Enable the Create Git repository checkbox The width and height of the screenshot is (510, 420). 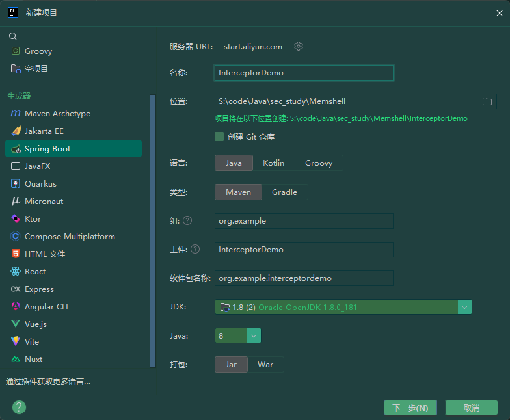coord(219,137)
